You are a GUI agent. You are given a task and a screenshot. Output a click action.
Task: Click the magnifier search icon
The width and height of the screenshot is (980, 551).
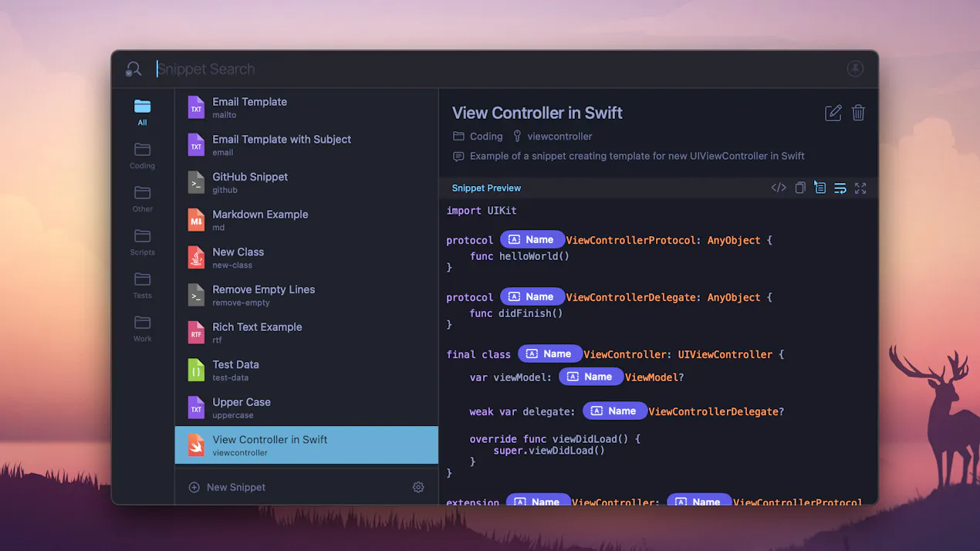coord(133,69)
